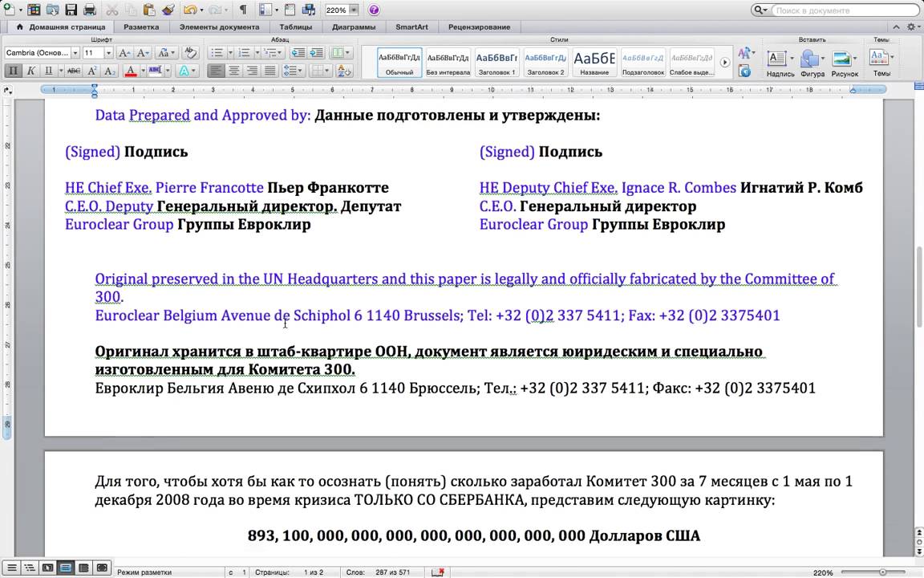The width and height of the screenshot is (924, 578).
Task: Show nonprinting paragraph marks
Action: [x=243, y=10]
